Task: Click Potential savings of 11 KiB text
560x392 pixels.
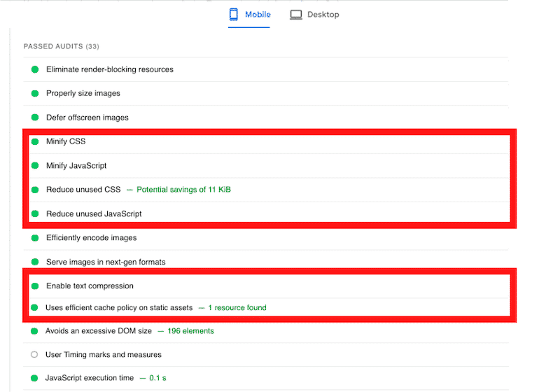Action: click(x=183, y=190)
